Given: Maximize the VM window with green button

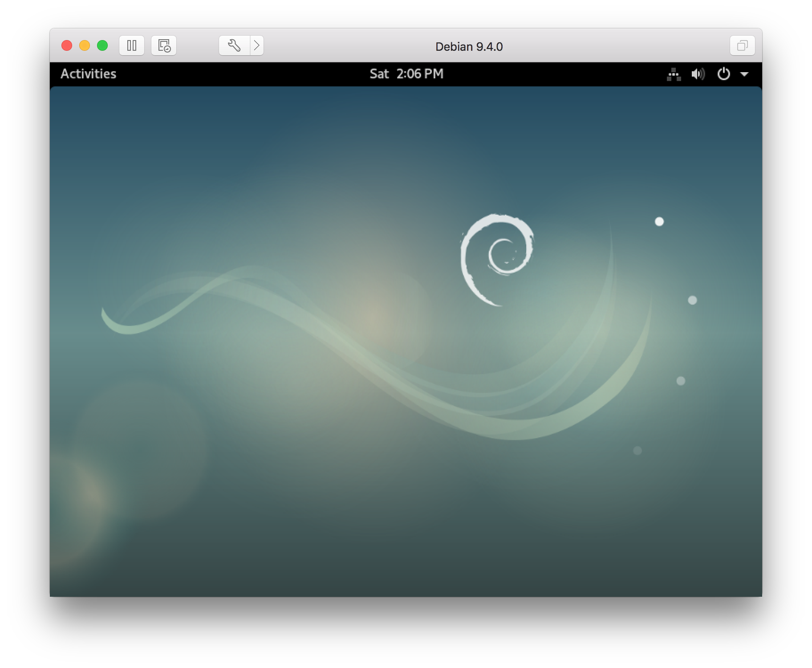Looking at the screenshot, I should coord(102,45).
